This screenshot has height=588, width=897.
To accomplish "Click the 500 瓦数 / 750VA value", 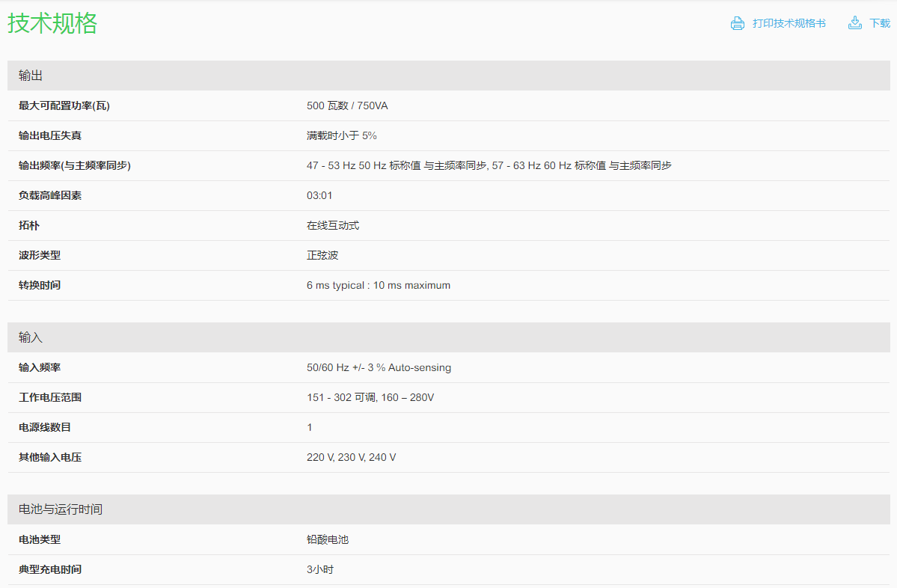I will click(x=347, y=105).
